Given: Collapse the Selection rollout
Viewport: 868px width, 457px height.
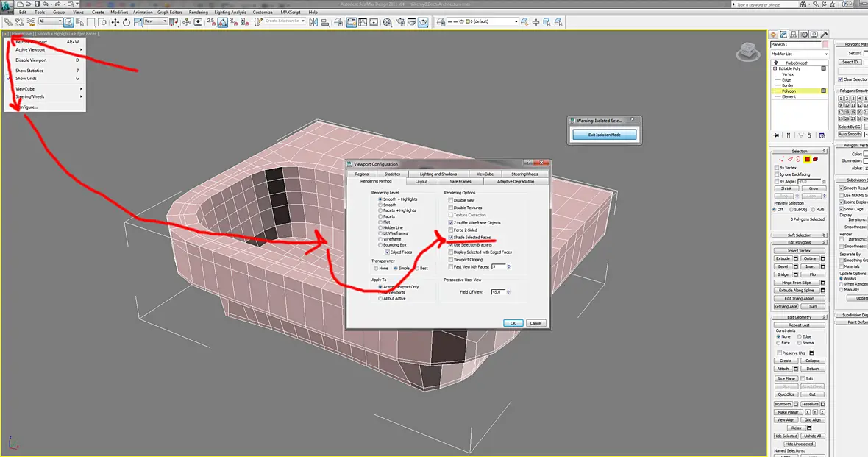Looking at the screenshot, I should coord(800,151).
